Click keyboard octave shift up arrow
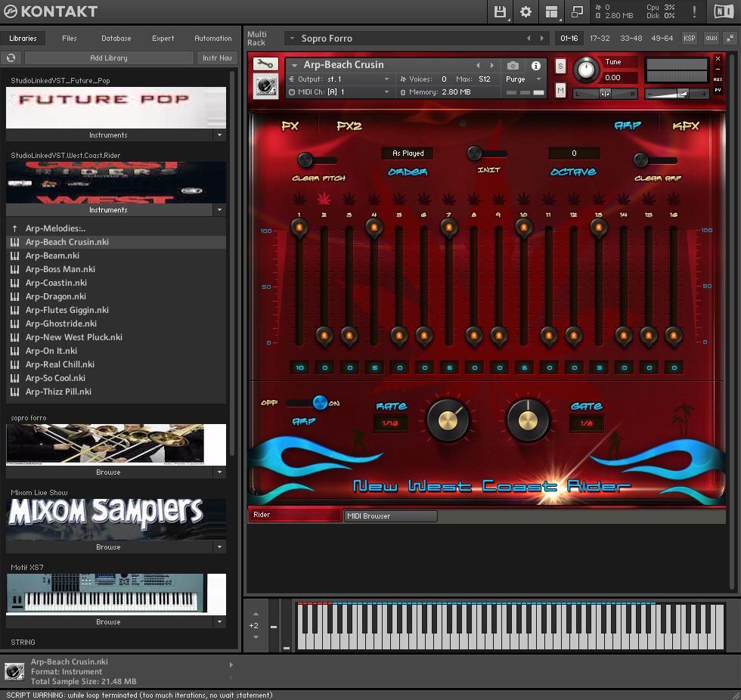Screen dimensions: 741x700 (x=256, y=614)
